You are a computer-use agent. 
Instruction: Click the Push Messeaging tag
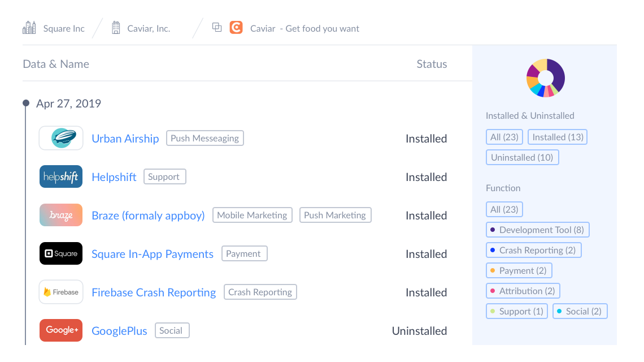pyautogui.click(x=204, y=138)
